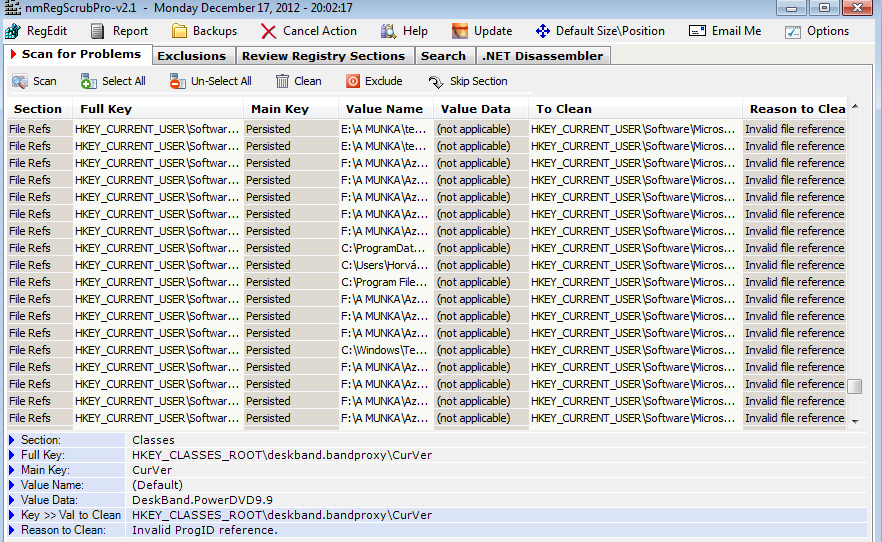Expand the Main Key: detail arrow
882x542 pixels.
[11, 470]
